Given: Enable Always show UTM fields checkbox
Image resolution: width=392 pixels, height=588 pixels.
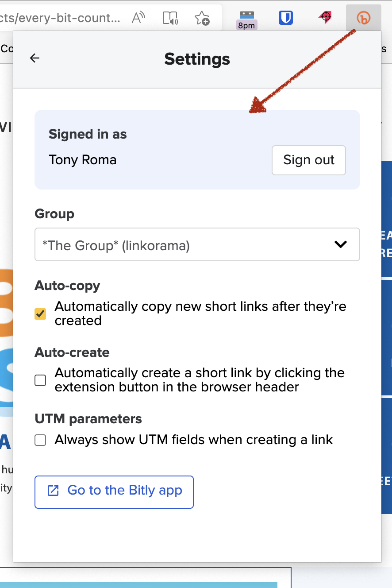Looking at the screenshot, I should (40, 440).
